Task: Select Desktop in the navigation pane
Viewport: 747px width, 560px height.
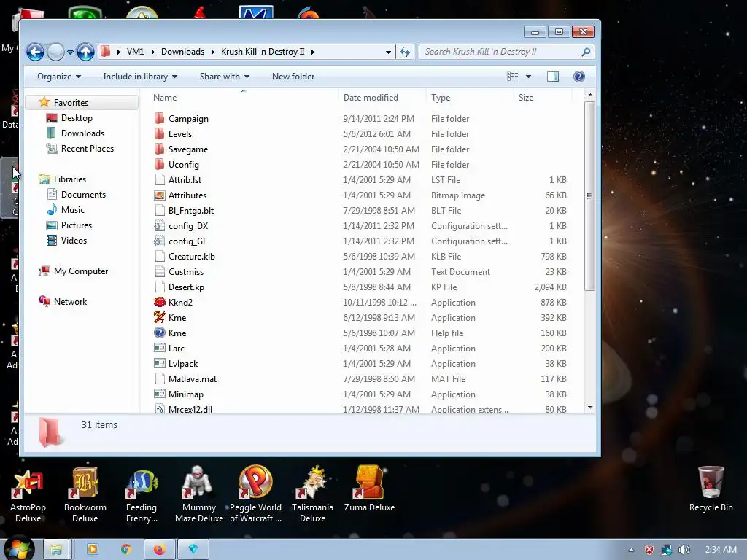Action: (x=76, y=117)
